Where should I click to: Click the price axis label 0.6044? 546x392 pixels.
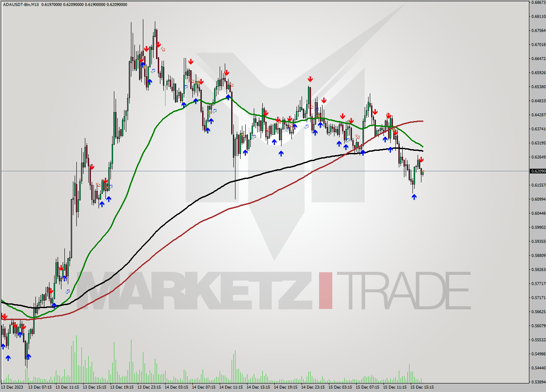coord(539,213)
